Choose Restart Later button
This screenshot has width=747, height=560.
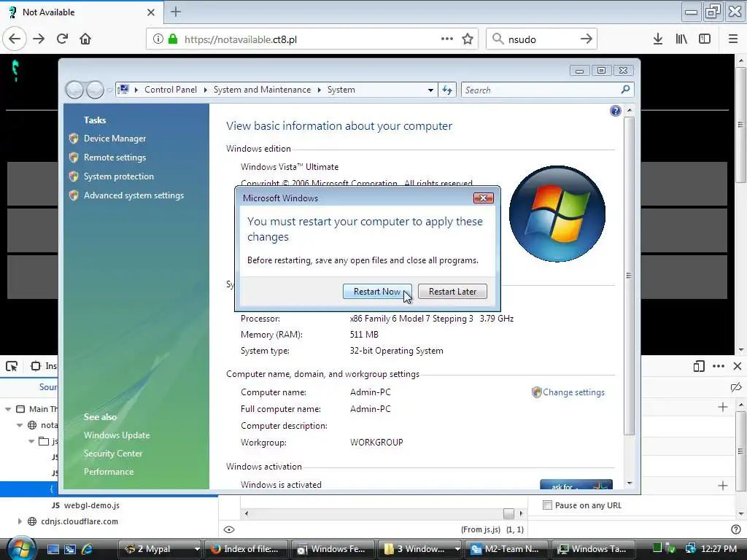[452, 292]
